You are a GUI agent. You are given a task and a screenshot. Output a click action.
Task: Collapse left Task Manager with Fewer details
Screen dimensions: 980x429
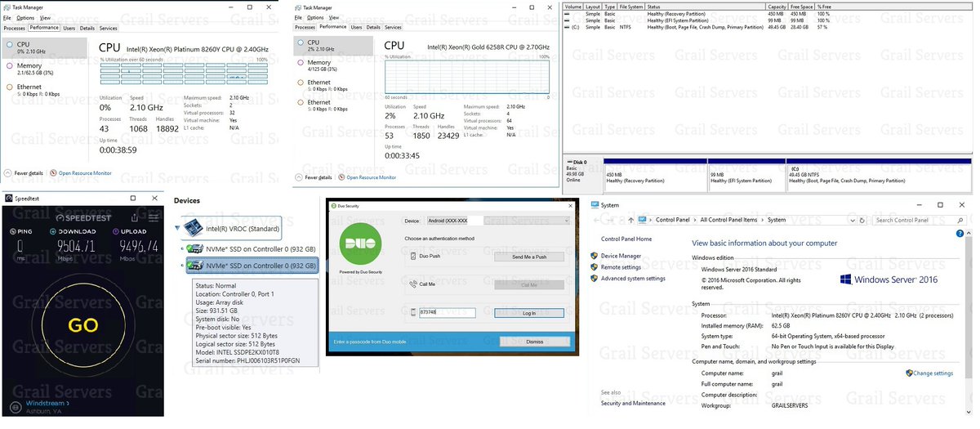24,173
